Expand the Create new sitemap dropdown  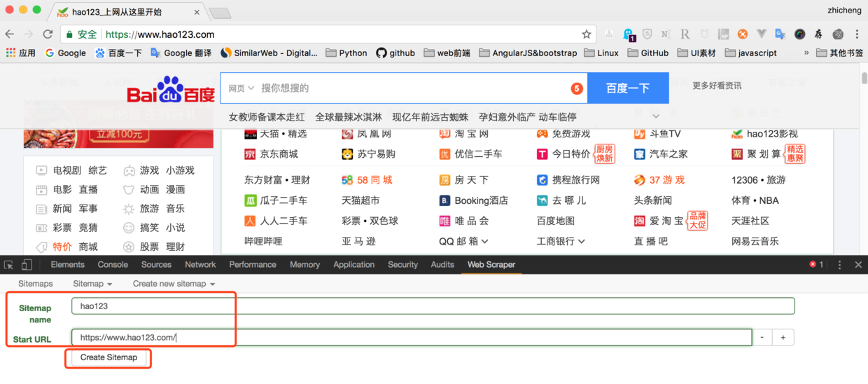174,284
